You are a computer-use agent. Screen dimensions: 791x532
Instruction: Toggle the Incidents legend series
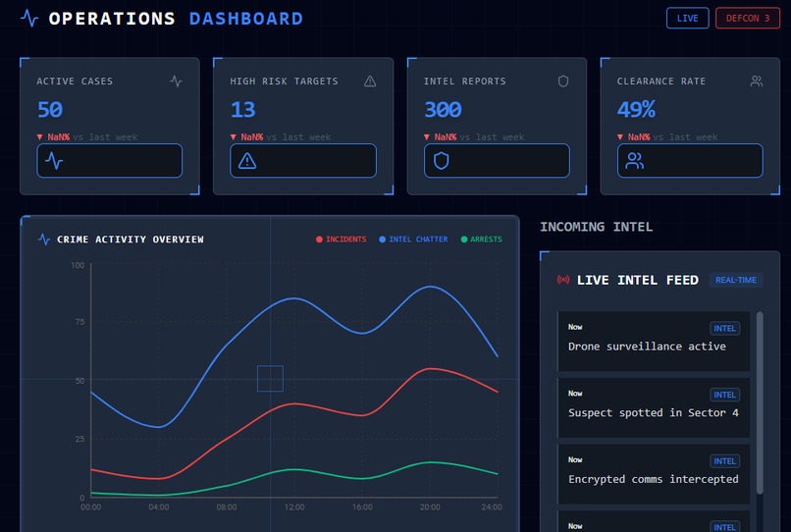coord(341,239)
